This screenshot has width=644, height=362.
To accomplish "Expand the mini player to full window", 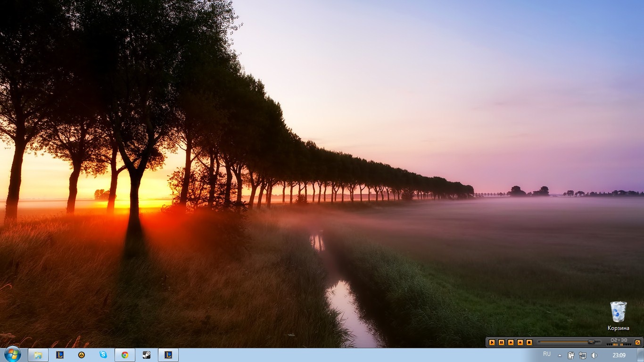I will point(637,342).
